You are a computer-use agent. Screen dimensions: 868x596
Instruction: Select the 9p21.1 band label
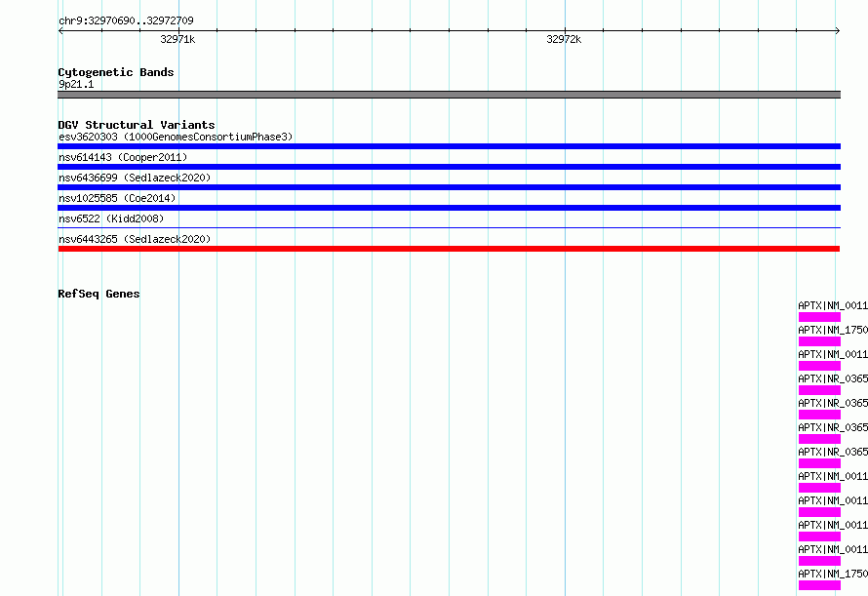tap(76, 84)
